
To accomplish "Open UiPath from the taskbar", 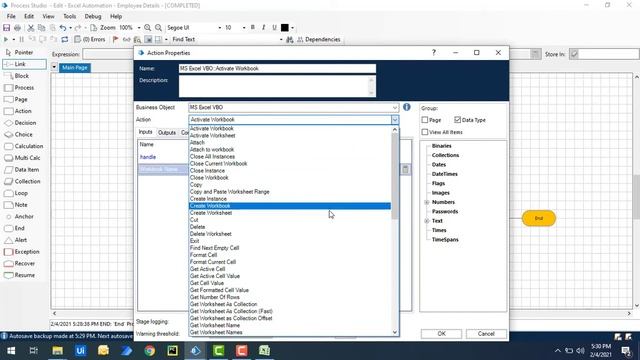I will [x=80, y=351].
